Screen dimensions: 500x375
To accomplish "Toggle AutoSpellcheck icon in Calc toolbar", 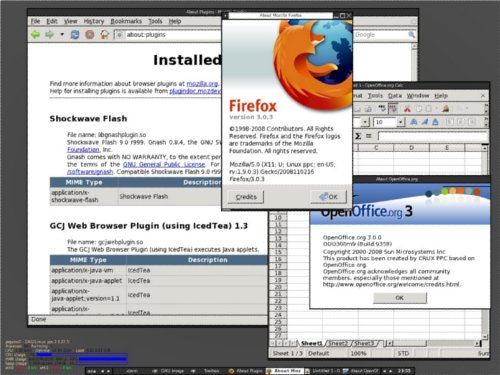I will tap(393, 108).
